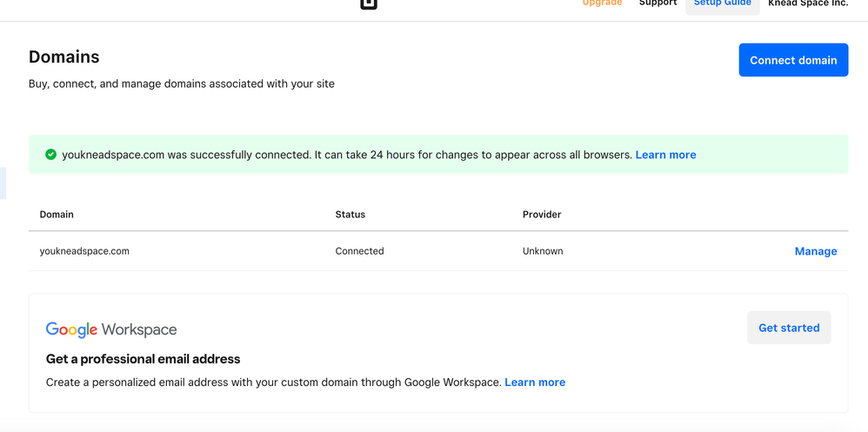
Task: Open the Knead Space Inc. account menu
Action: [x=807, y=3]
